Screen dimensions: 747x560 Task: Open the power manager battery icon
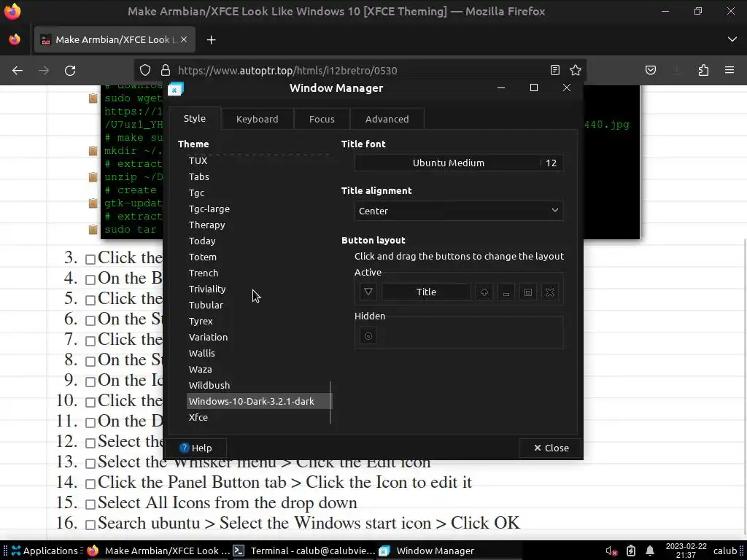pos(631,551)
